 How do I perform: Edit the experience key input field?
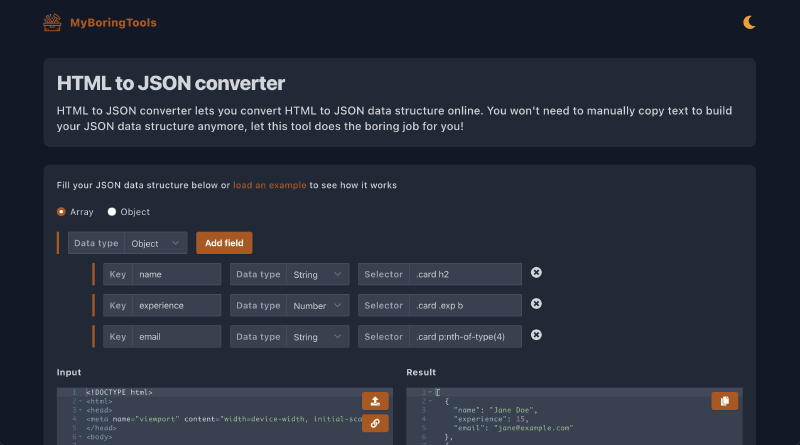(177, 306)
